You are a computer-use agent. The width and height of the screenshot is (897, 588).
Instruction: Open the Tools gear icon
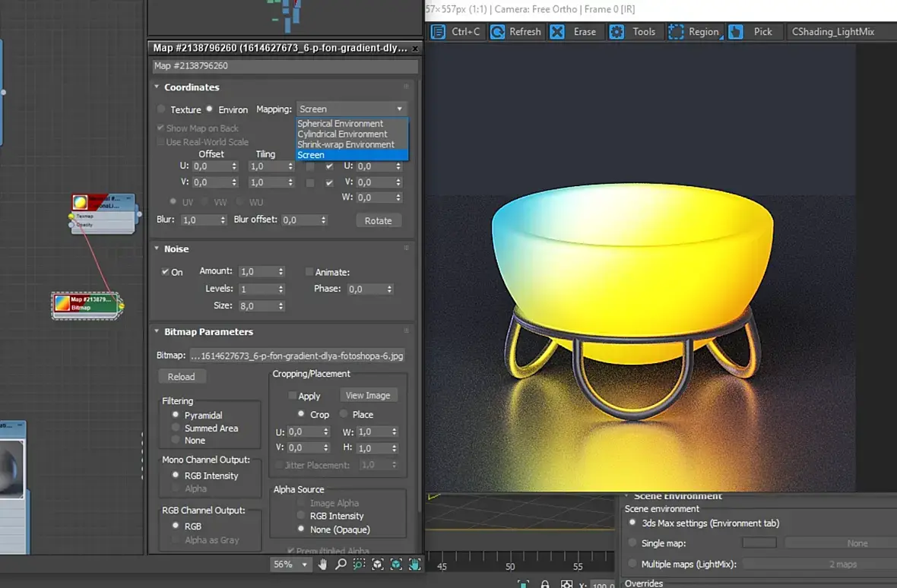pyautogui.click(x=617, y=32)
